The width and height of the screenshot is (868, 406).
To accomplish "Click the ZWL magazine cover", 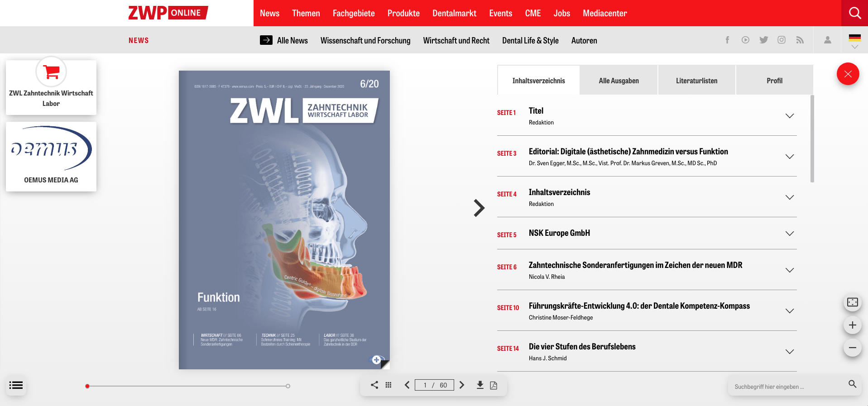I will pyautogui.click(x=284, y=220).
